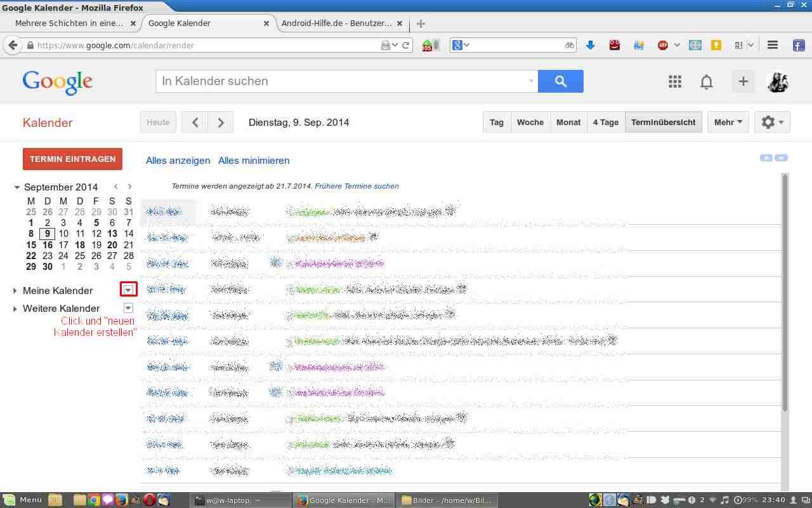Switch to Woche view
Screen dimensions: 812x508
(530, 123)
